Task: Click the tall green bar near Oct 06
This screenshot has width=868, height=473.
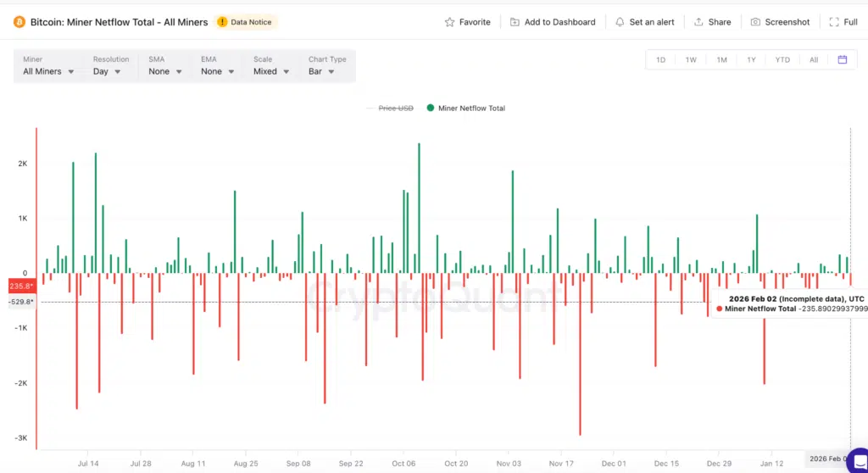Action: pyautogui.click(x=419, y=208)
